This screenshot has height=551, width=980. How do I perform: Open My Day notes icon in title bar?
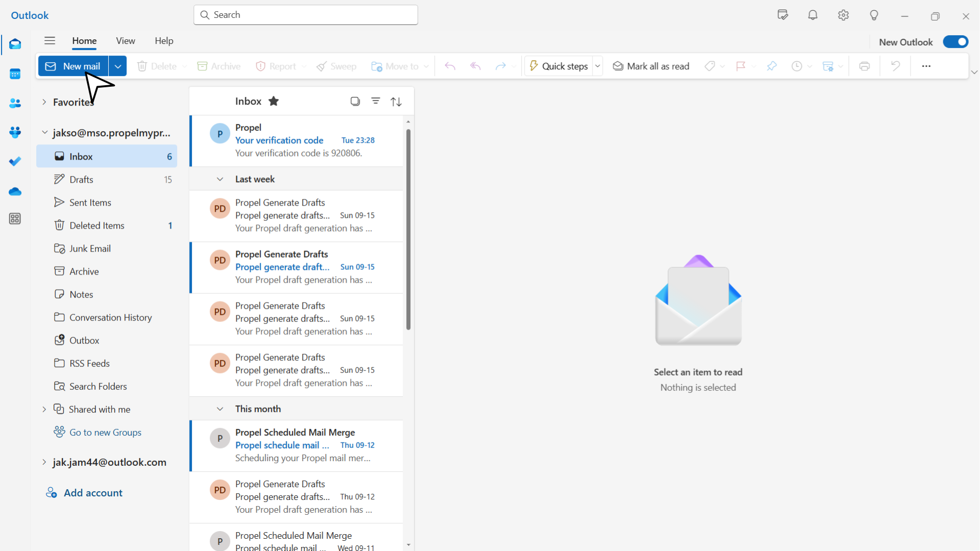coord(782,15)
